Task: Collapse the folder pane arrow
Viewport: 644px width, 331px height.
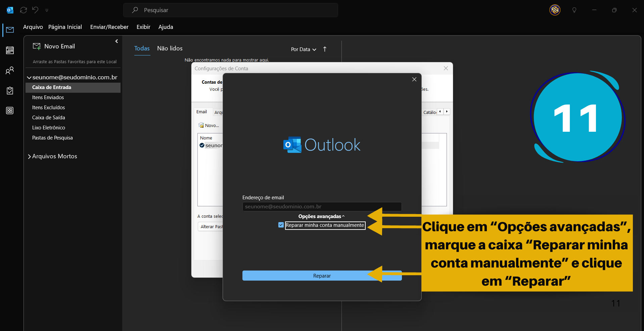Action: coord(117,41)
